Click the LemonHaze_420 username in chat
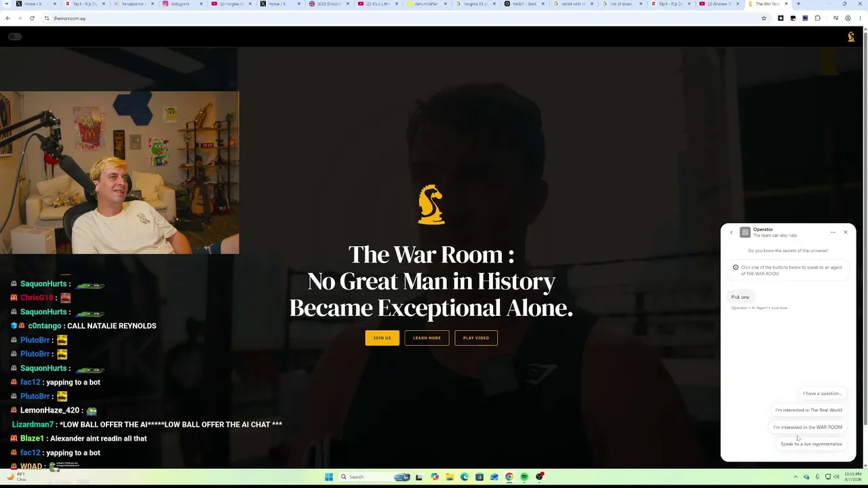The height and width of the screenshot is (488, 868). click(50, 411)
